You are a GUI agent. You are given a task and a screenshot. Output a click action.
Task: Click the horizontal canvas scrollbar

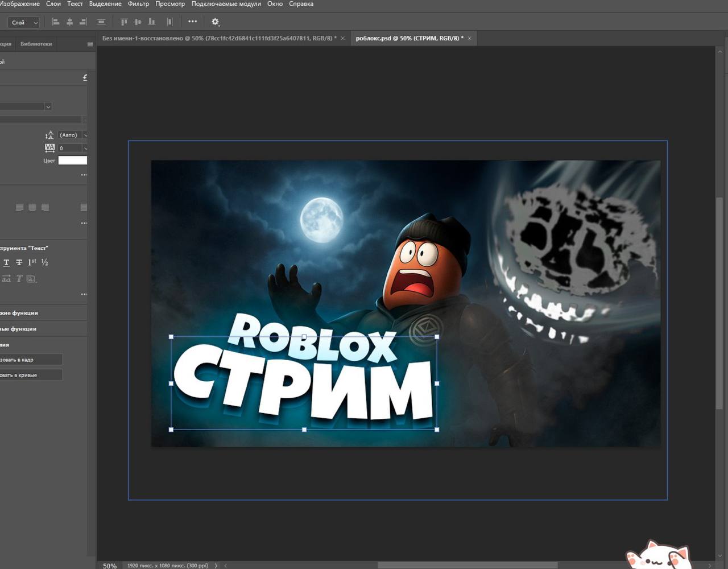[468, 565]
